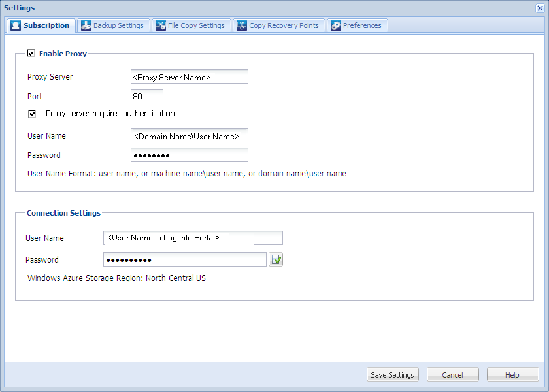Click the portal User Name field
Screen dimensions: 549x392
192,237
